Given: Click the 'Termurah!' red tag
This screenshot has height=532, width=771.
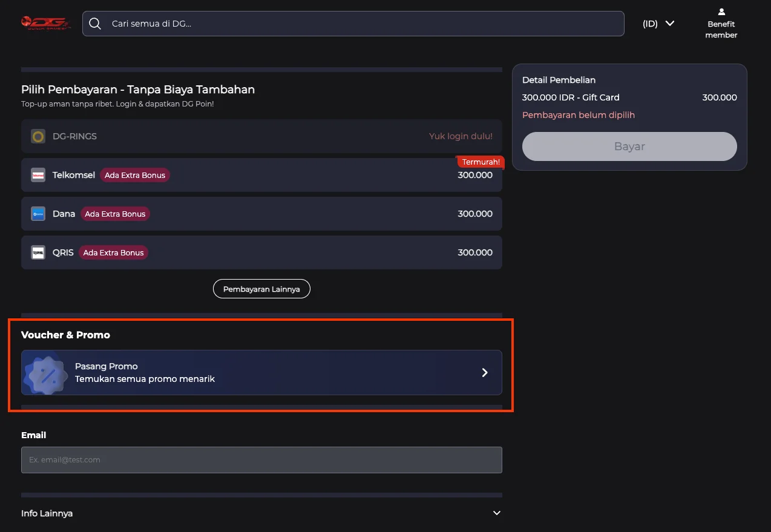Looking at the screenshot, I should (x=481, y=162).
